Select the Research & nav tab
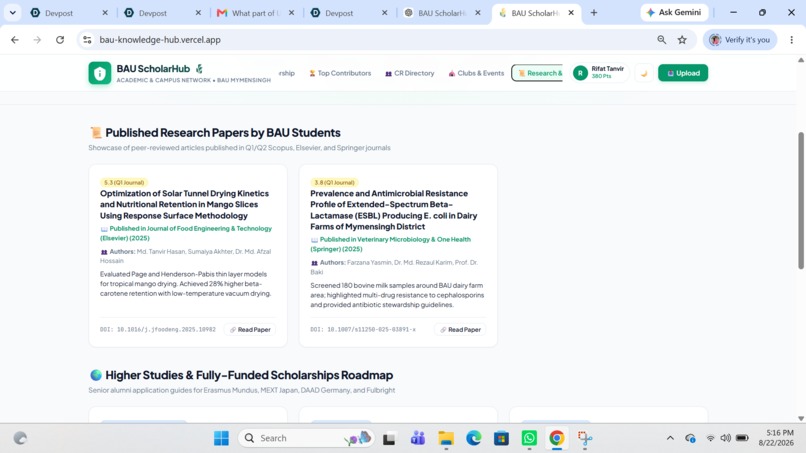This screenshot has height=453, width=806. (537, 73)
